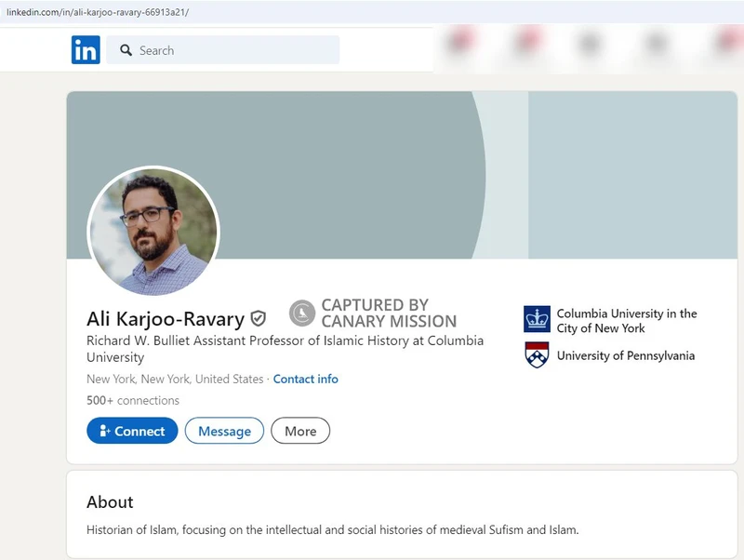Screen dimensions: 744x560
Task: Select the University of Pennsylvania shield logo
Action: point(536,355)
